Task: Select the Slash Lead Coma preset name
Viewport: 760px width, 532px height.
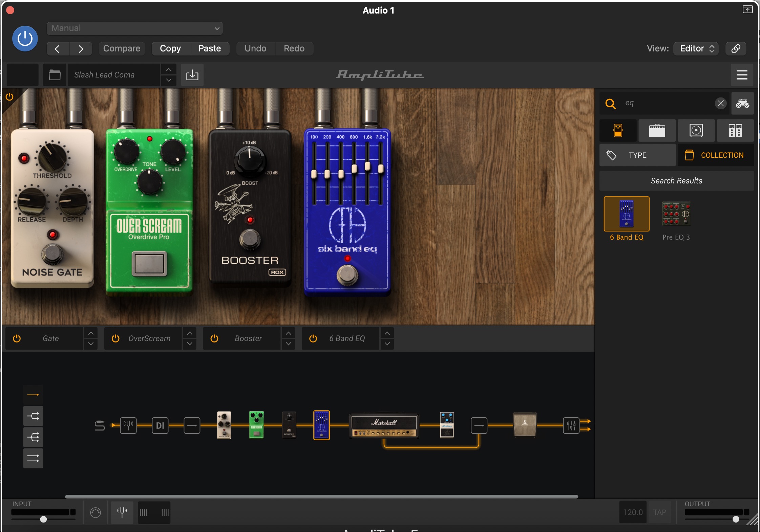Action: (113, 75)
